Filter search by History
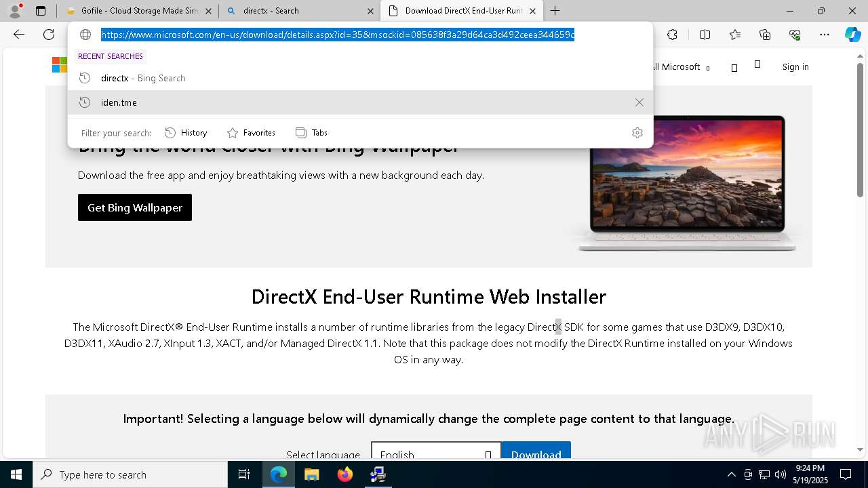The image size is (868, 488). [186, 133]
